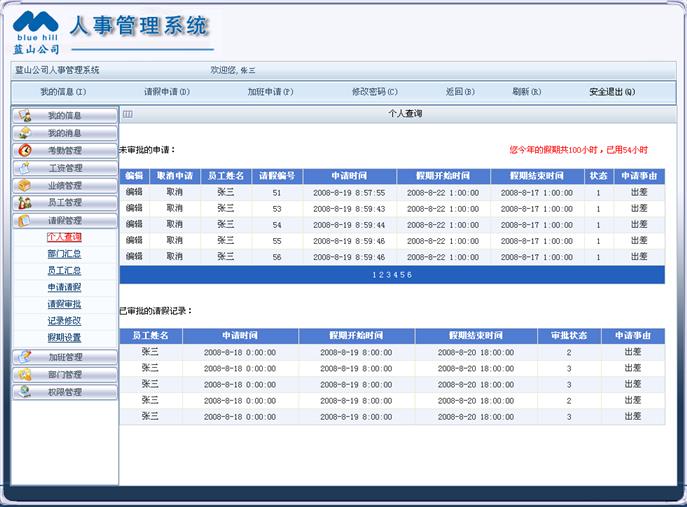This screenshot has width=687, height=507.
Task: Click 返回(B) in top menu
Action: click(460, 92)
